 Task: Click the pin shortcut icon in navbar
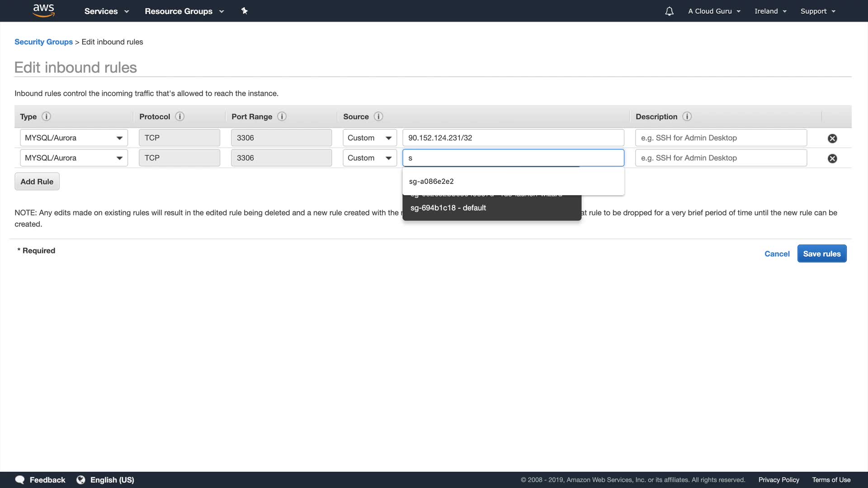point(244,11)
